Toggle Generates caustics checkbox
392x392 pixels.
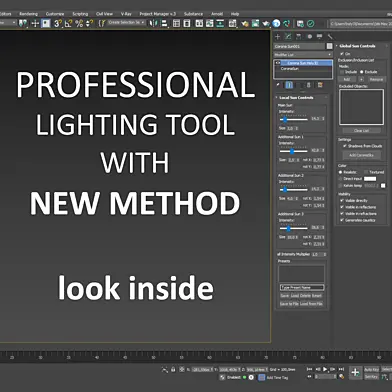pyautogui.click(x=342, y=220)
